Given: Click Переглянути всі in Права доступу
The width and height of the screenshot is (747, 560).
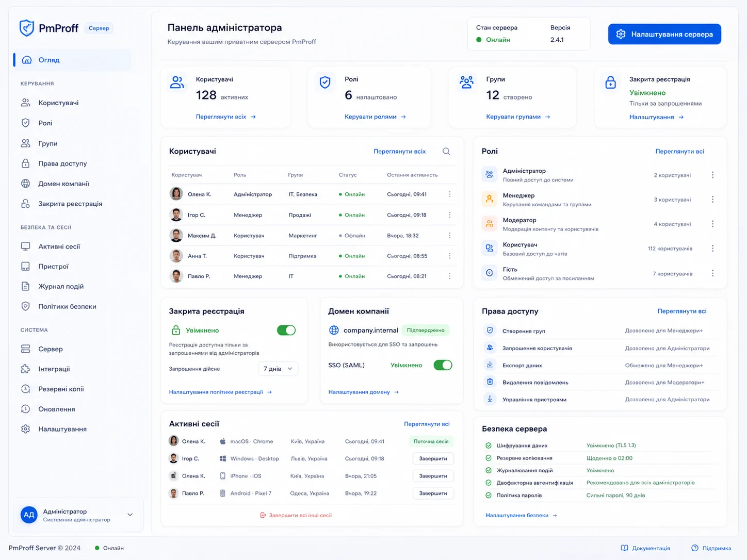Looking at the screenshot, I should point(682,311).
